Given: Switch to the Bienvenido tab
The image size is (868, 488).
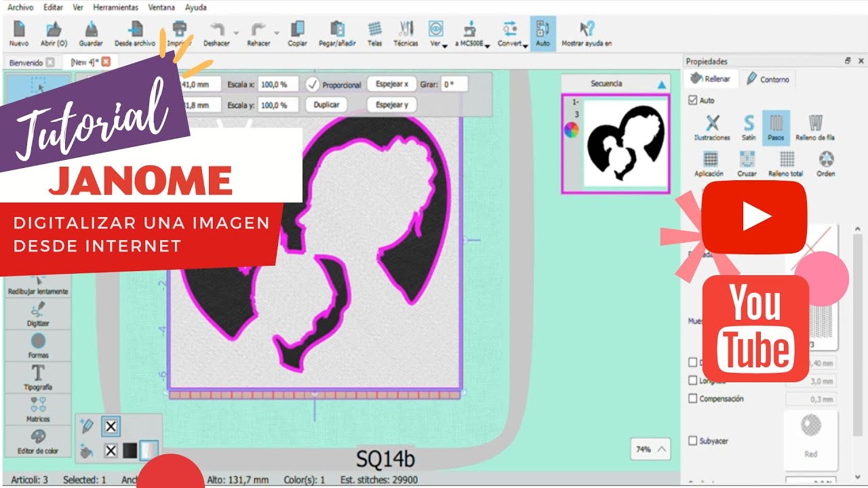Looking at the screenshot, I should 26,62.
